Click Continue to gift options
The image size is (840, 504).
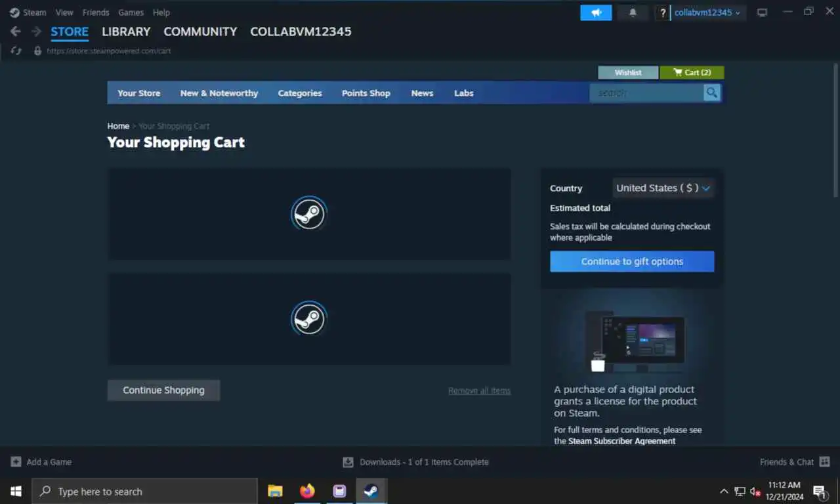632,261
